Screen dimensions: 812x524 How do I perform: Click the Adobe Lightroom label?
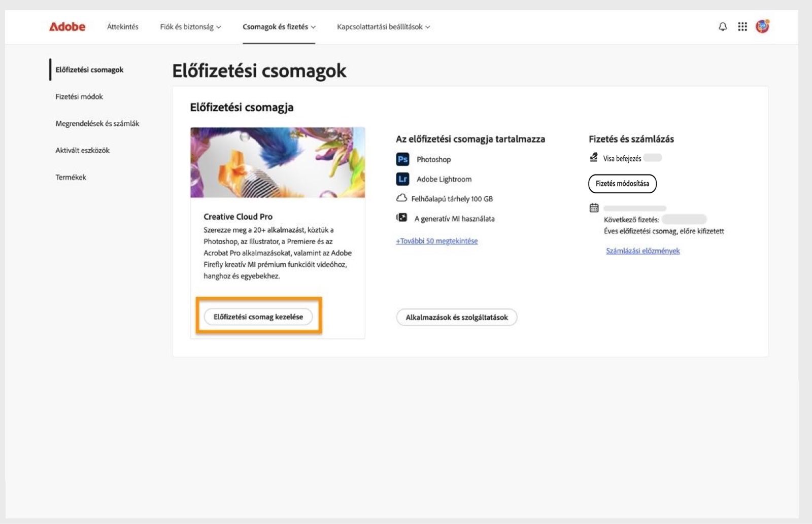[444, 179]
